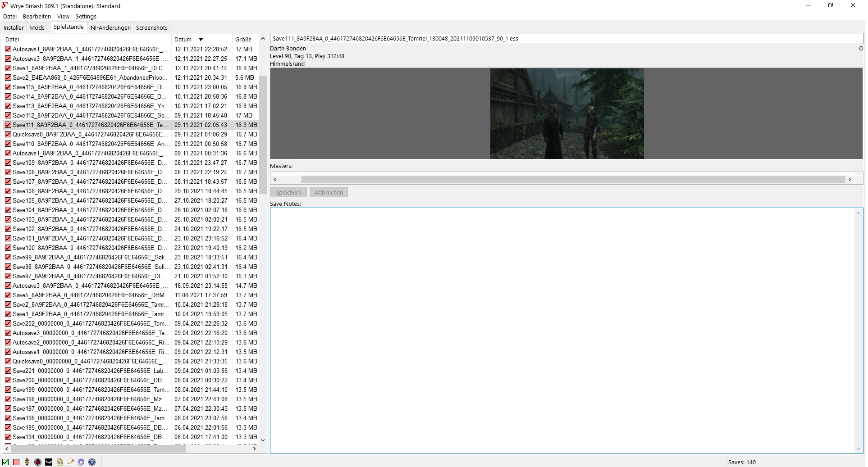The image size is (868, 467).
Task: Click the blue help question mark icon
Action: pos(92,462)
